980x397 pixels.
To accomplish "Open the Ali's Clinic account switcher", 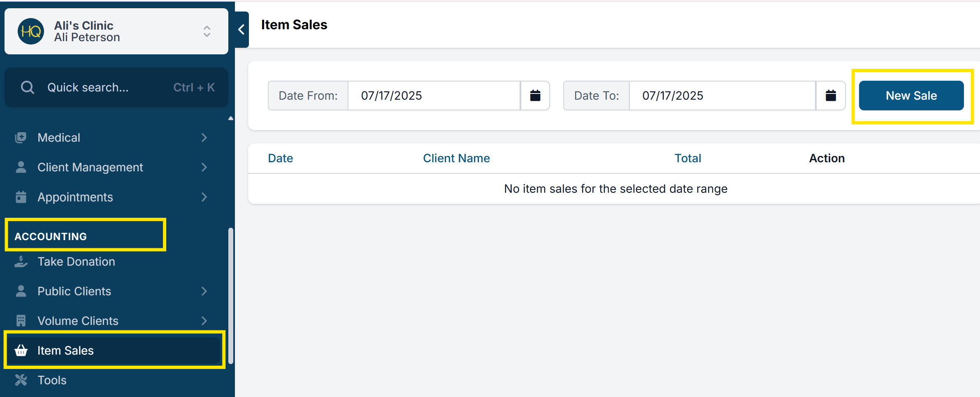I will click(x=207, y=31).
